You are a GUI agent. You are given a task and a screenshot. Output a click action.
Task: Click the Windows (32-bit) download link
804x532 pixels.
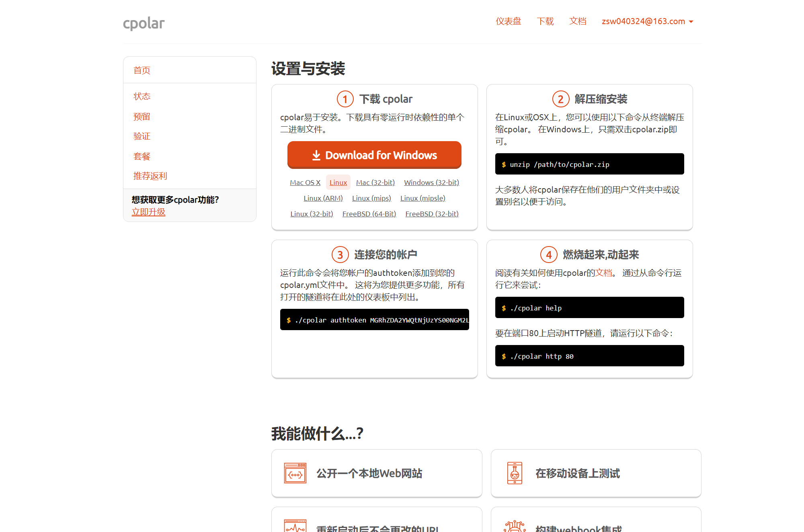[431, 183]
